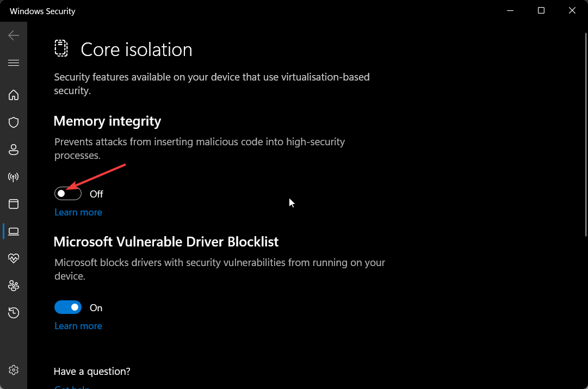Viewport: 588px width, 389px height.
Task: Disable Microsoft Vulnerable Driver Blocklist toggle
Action: coord(68,307)
